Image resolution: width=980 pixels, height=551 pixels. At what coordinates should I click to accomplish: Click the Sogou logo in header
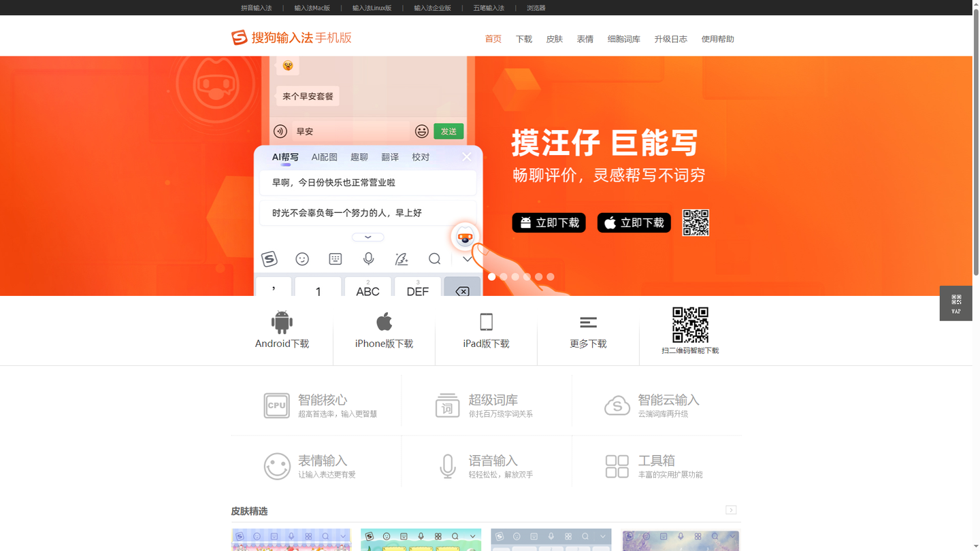291,37
